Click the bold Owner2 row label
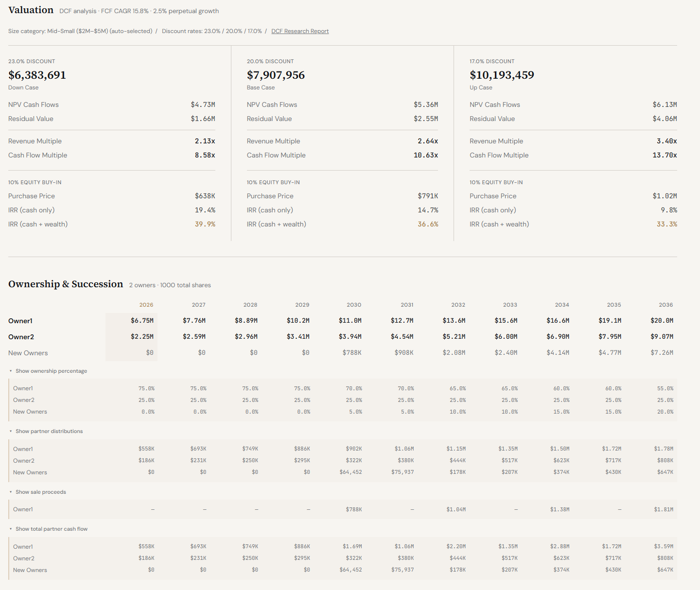The image size is (700, 590). (21, 337)
